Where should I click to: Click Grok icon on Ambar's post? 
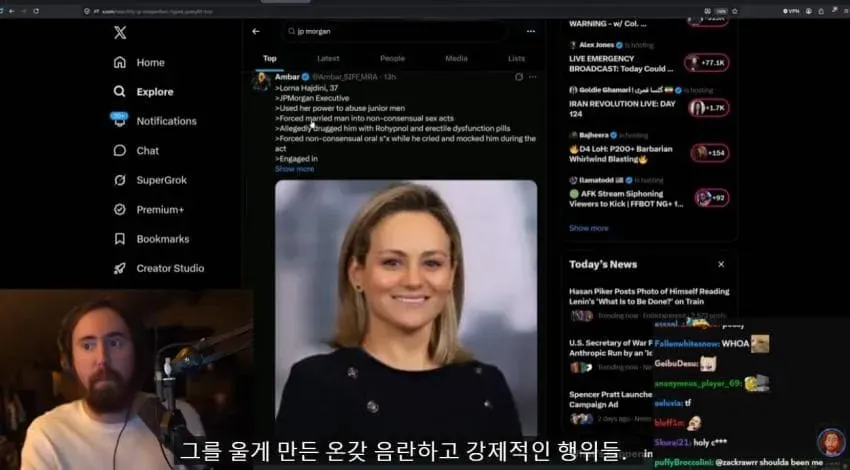[519, 77]
